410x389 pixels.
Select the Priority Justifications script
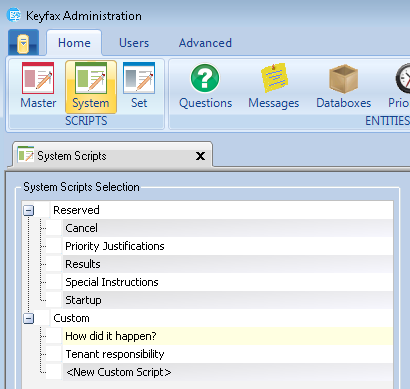[228, 246]
